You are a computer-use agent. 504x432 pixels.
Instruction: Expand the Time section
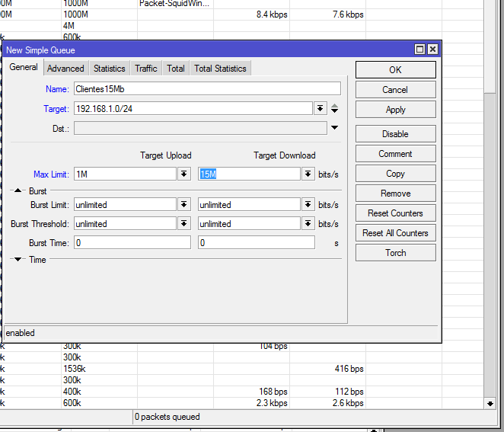(18, 260)
